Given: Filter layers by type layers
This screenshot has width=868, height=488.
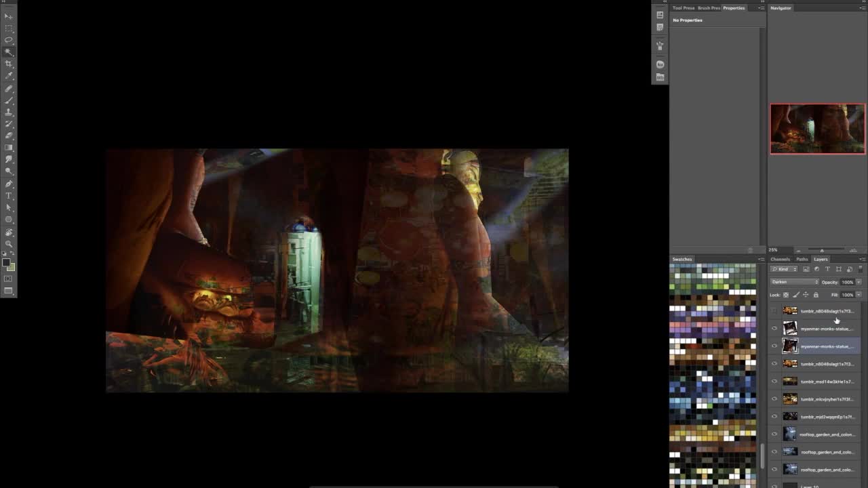Looking at the screenshot, I should pos(828,269).
